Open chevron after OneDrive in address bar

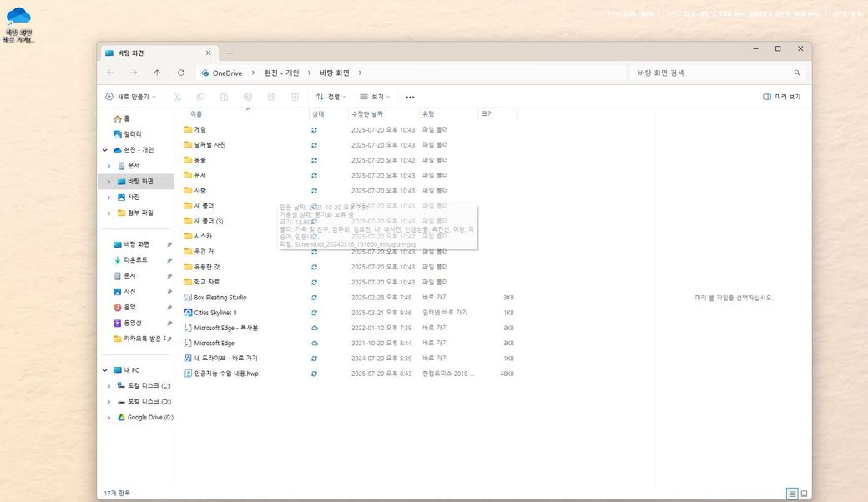[254, 73]
